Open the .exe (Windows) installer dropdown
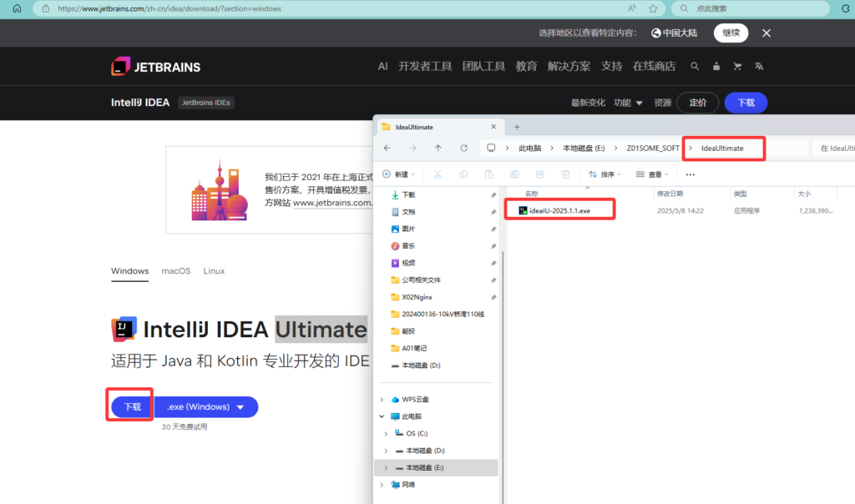Viewport: 855px width, 504px height. (206, 407)
